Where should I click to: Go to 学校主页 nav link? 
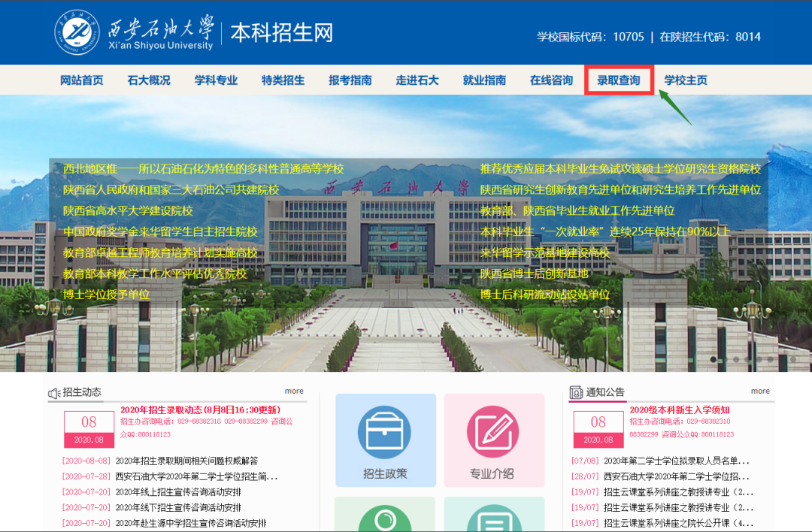(x=686, y=80)
